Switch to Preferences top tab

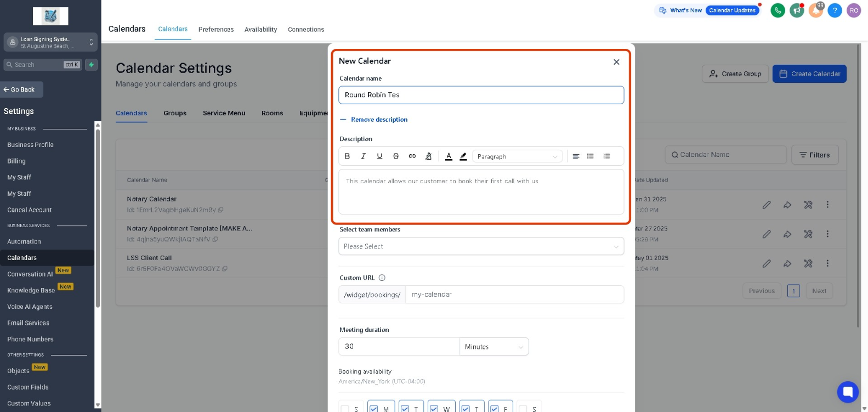click(216, 30)
